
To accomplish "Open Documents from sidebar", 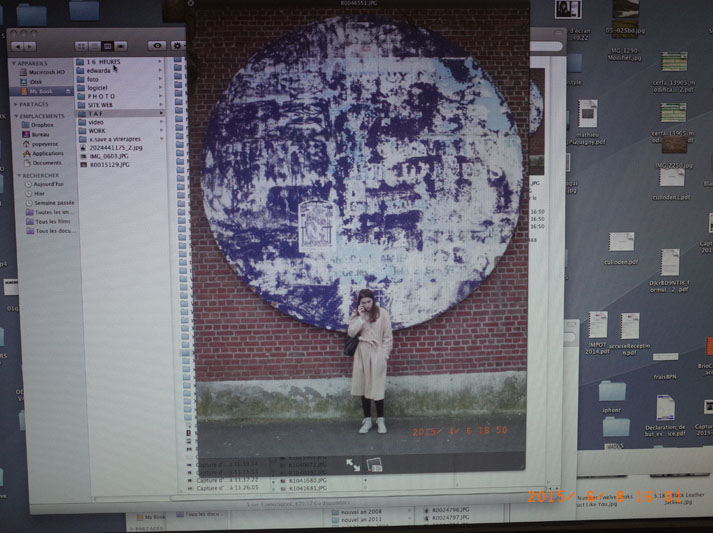I will (x=42, y=163).
